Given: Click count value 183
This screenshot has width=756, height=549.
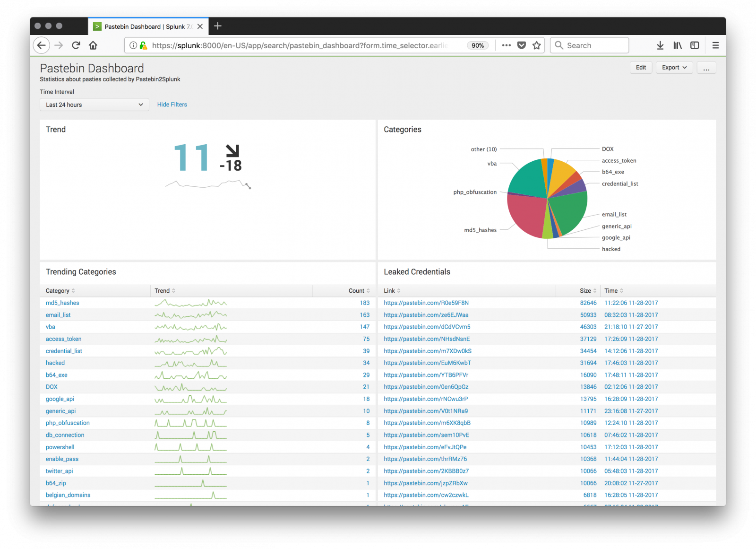Looking at the screenshot, I should (365, 303).
